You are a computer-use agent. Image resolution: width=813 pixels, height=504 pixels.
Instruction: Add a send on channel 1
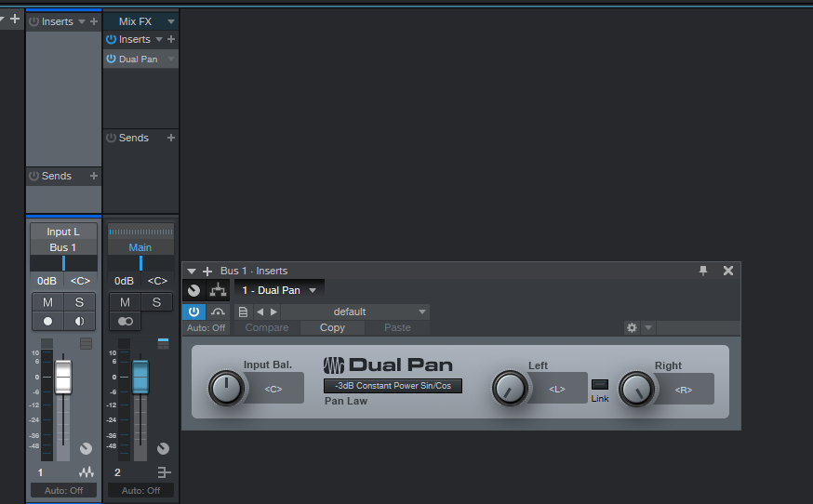pos(94,176)
